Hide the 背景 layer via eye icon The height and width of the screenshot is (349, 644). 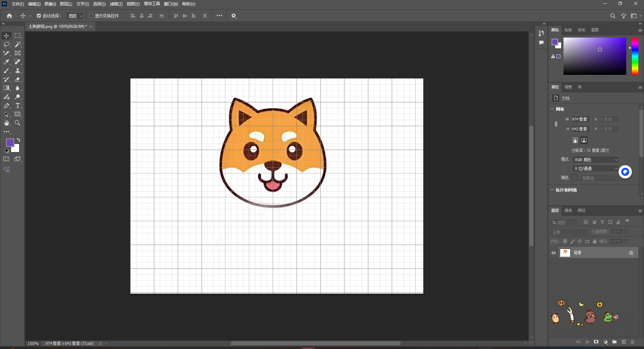pos(553,253)
